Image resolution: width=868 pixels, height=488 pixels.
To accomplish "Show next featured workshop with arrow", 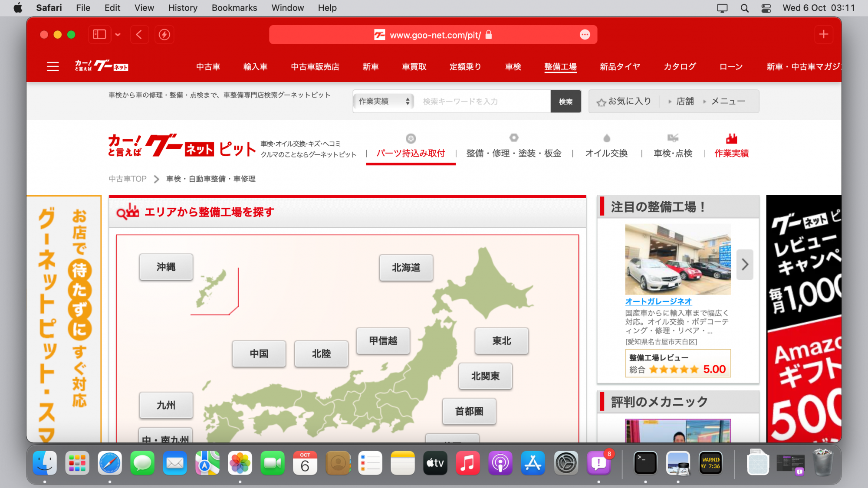I will [745, 264].
